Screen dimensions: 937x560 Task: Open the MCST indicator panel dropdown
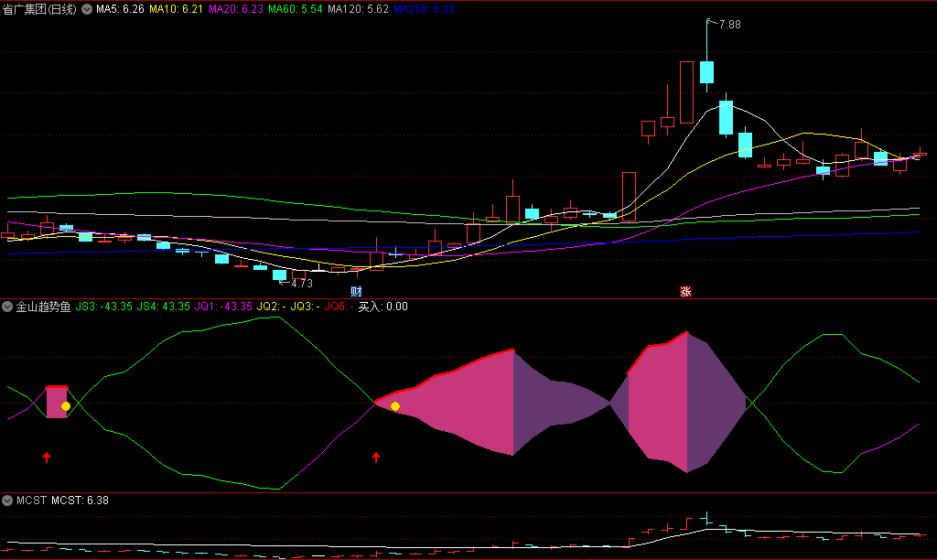tap(7, 501)
